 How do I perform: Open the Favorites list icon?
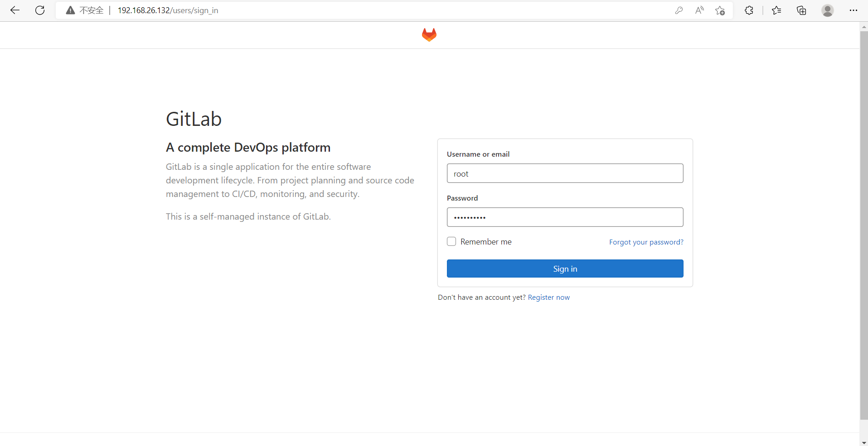776,10
